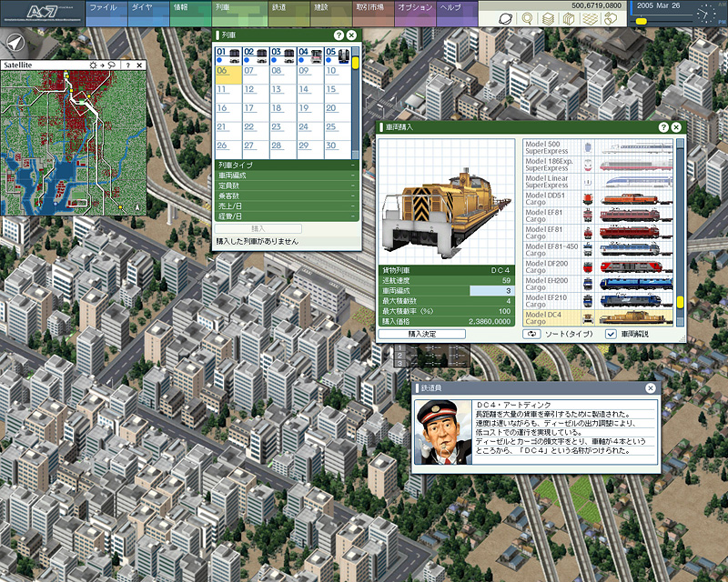728x582 pixels.
Task: Select empty train slot 13
Action: (283, 94)
